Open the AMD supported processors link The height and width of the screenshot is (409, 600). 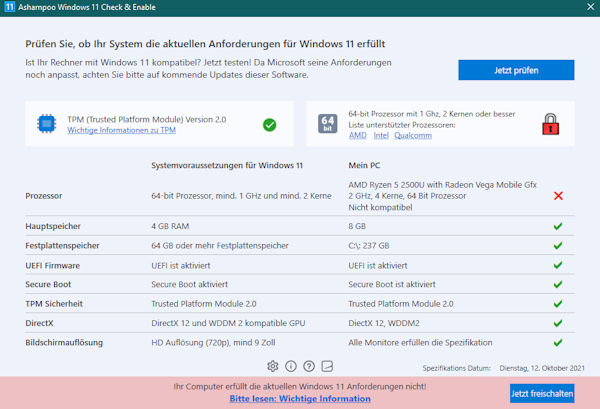(x=357, y=135)
